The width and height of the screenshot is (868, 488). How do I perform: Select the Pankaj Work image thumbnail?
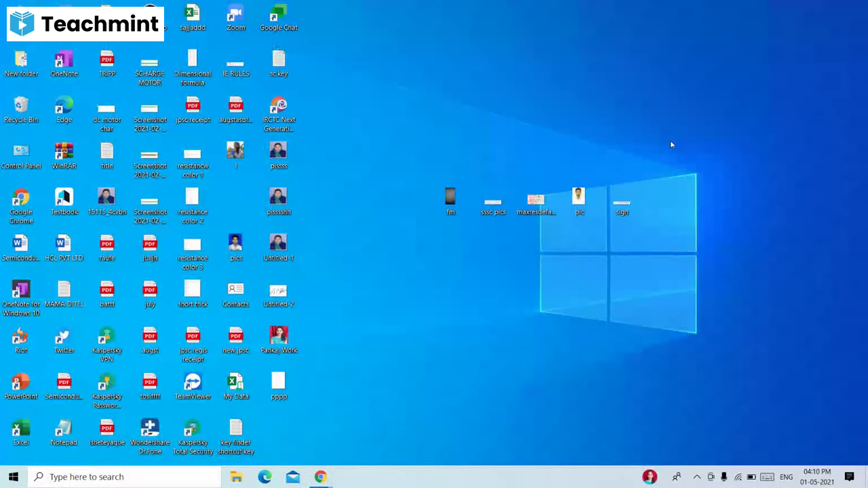click(x=279, y=340)
